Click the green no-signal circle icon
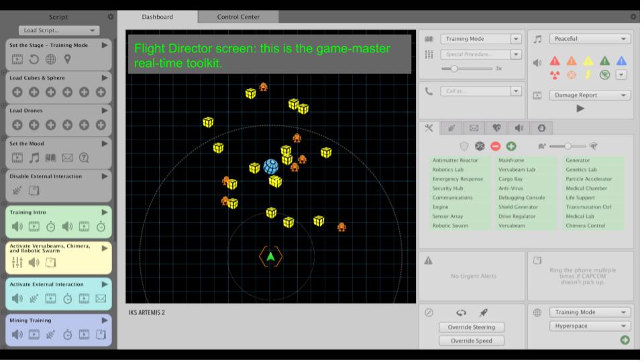 coord(605,75)
